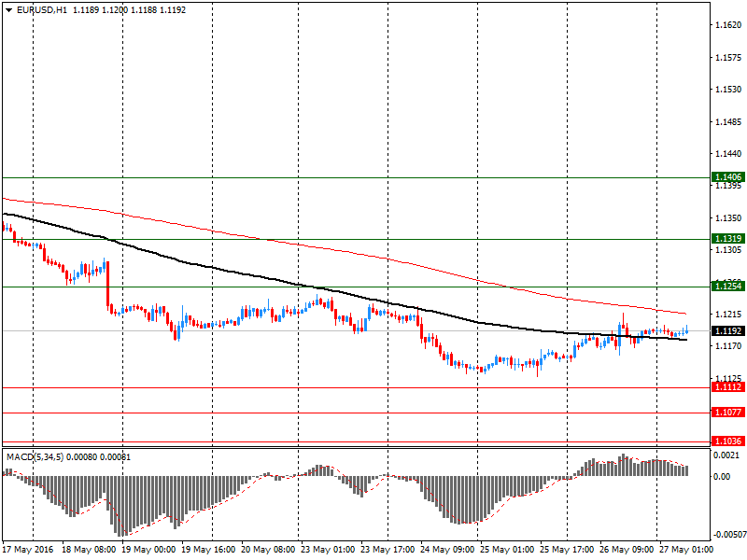This screenshot has height=560, width=747.
Task: Select the 23 May 17:00 time axis label
Action: point(388,550)
